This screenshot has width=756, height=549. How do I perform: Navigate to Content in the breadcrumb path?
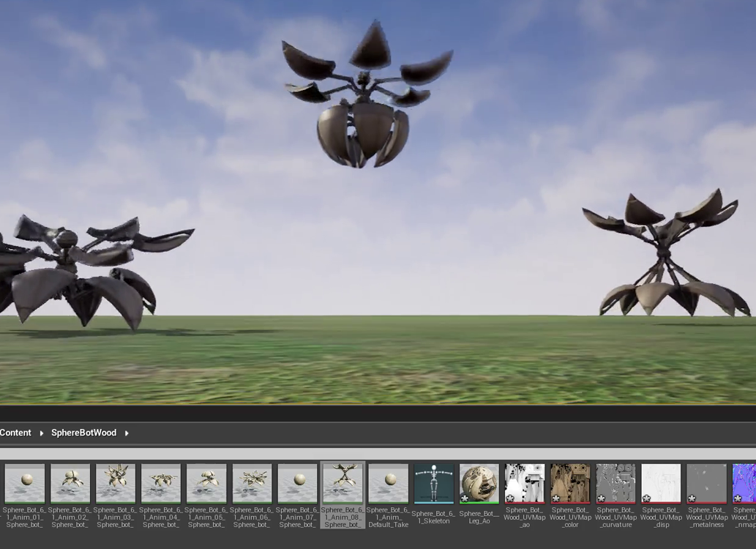tap(15, 433)
